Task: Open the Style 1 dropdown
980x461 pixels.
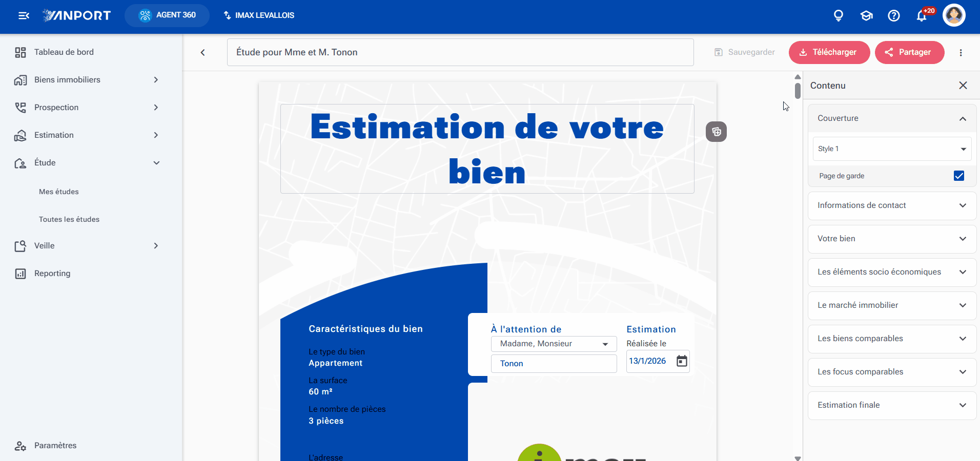Action: [x=892, y=149]
